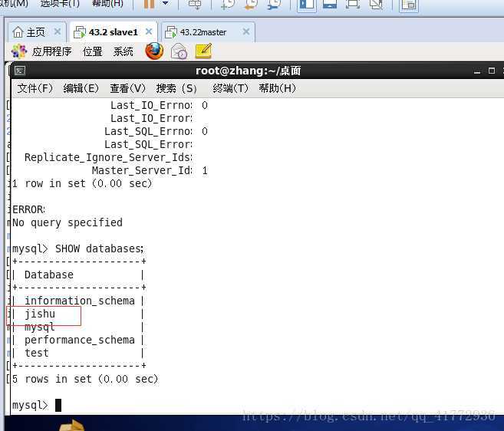
Task: Enter full screen mode icon in VMware toolbar
Action: point(353,4)
